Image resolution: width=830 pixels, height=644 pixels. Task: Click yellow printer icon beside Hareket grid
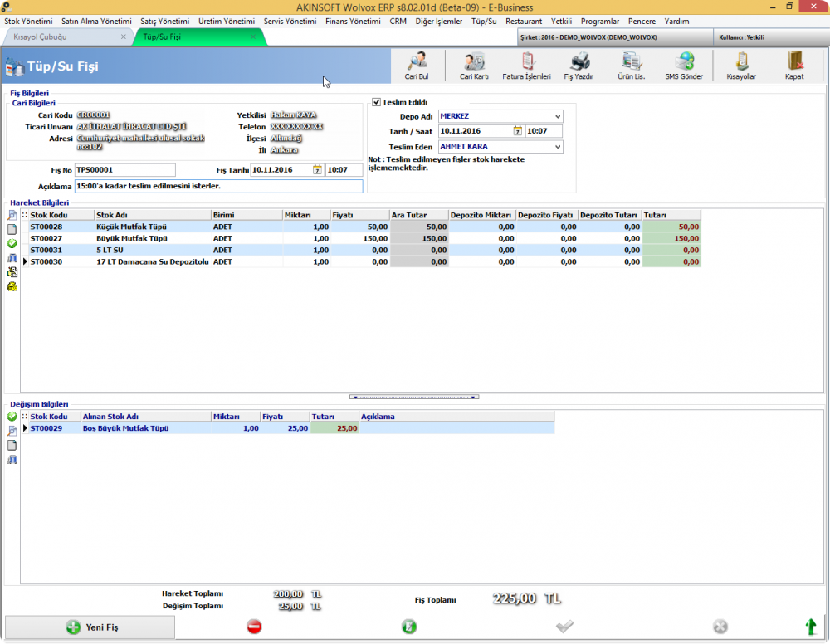tap(12, 286)
